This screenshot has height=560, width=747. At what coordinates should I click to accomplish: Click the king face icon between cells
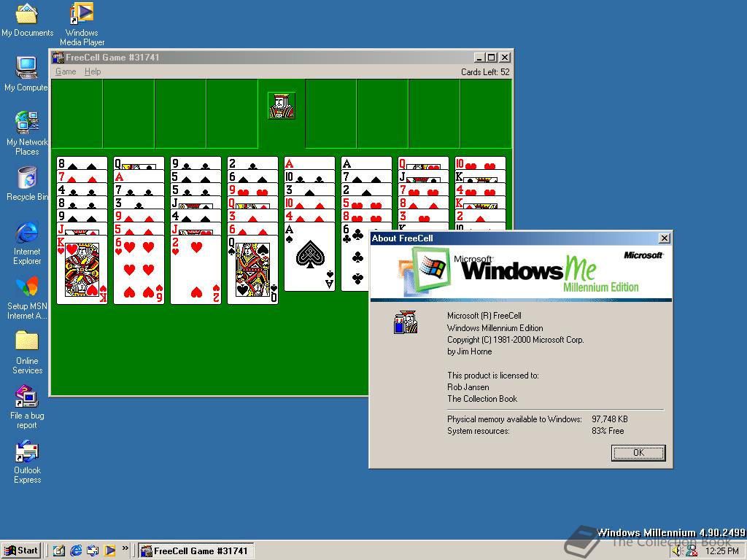click(281, 106)
